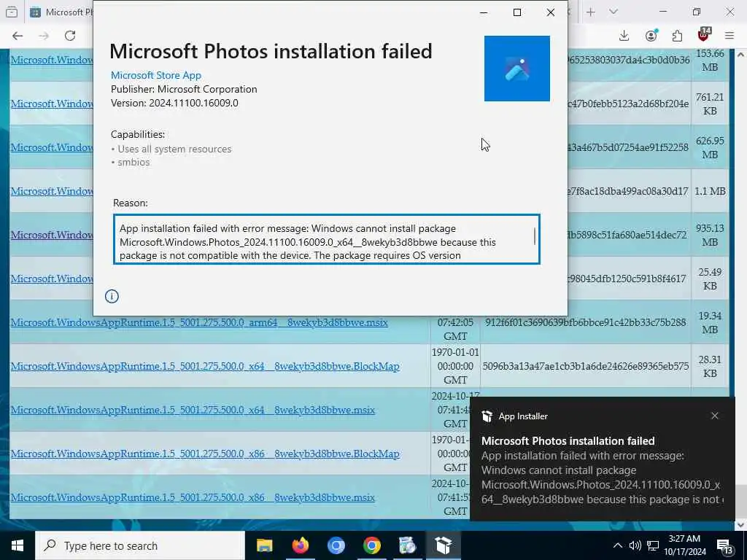Click the Reason box scrollbar thumb
The image size is (747, 560).
click(535, 236)
